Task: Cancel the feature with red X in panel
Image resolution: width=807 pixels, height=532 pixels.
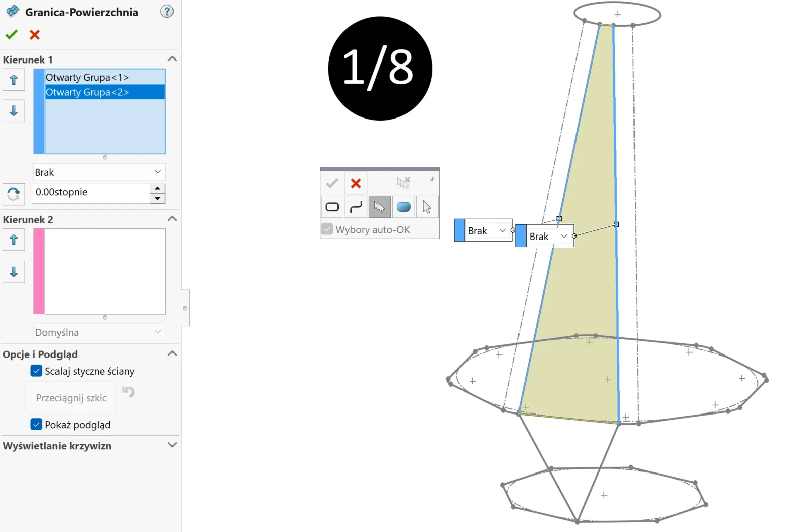Action: coord(35,35)
